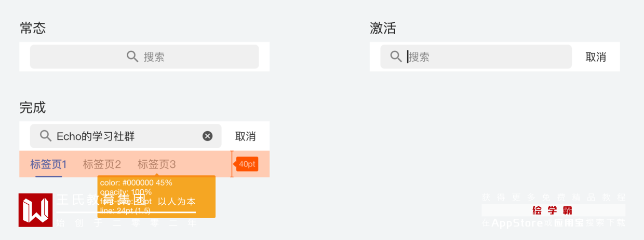Click the magnifier icon beside Echo的学习社群
Image resolution: width=644 pixels, height=240 pixels.
46,136
